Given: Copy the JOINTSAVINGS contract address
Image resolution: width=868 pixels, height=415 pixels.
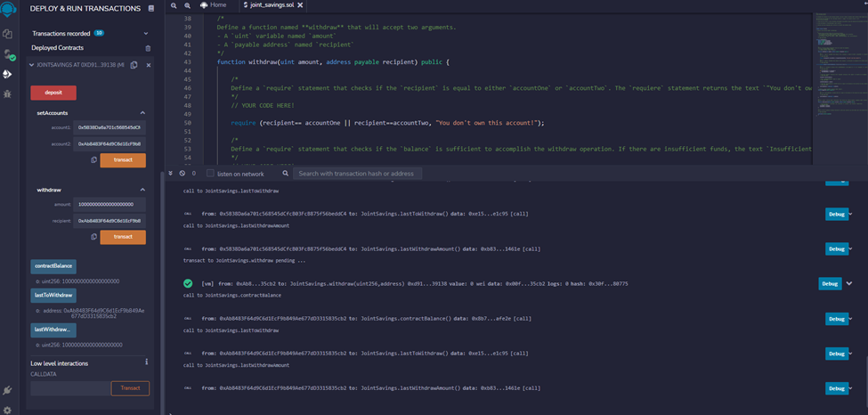Looking at the screenshot, I should click(134, 65).
